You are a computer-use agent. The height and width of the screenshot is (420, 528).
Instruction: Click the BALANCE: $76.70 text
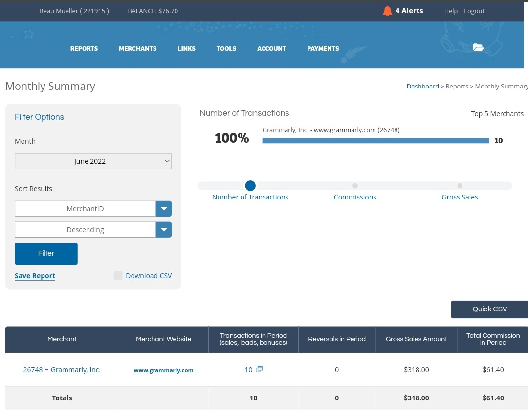coord(153,11)
